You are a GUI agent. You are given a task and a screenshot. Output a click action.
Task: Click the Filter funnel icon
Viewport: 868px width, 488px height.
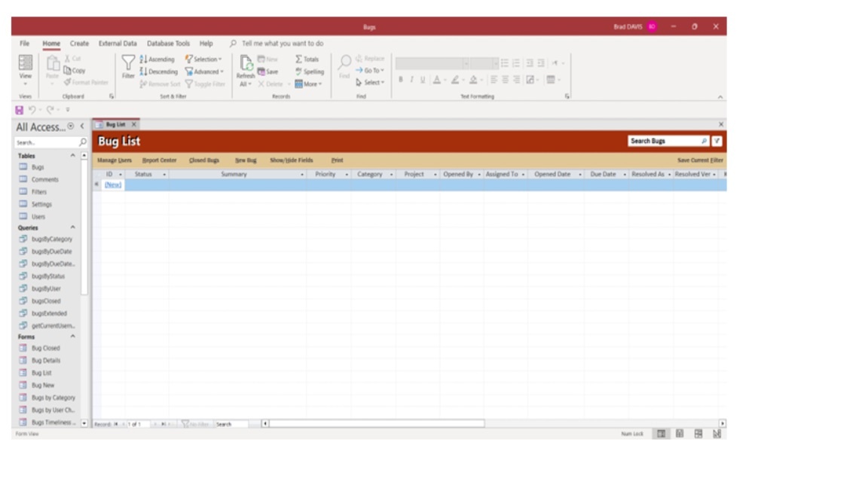[128, 67]
